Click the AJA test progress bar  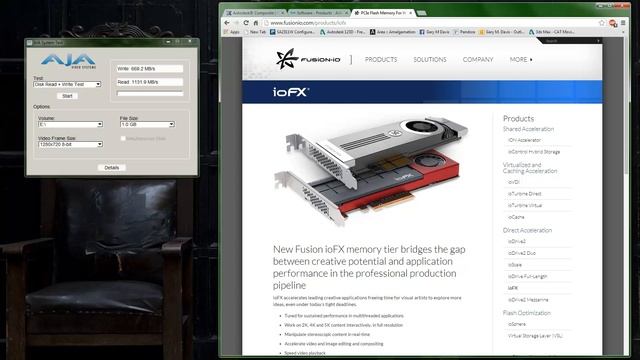(x=150, y=93)
